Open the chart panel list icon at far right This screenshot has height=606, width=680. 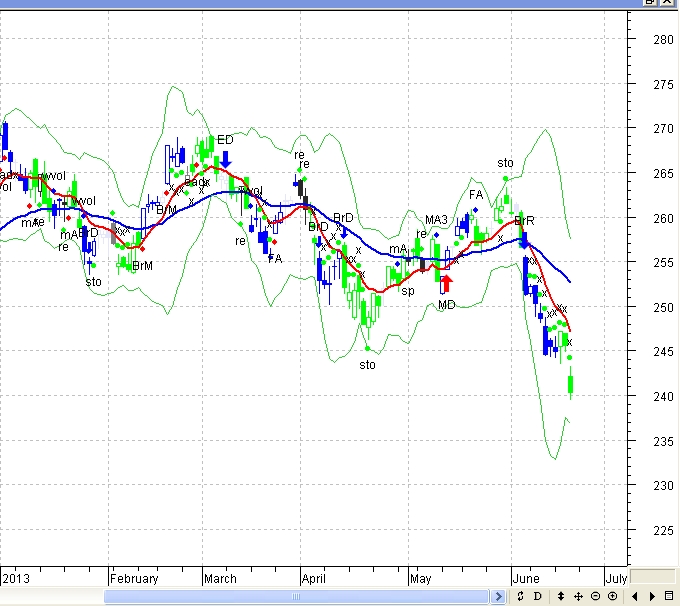tap(669, 596)
